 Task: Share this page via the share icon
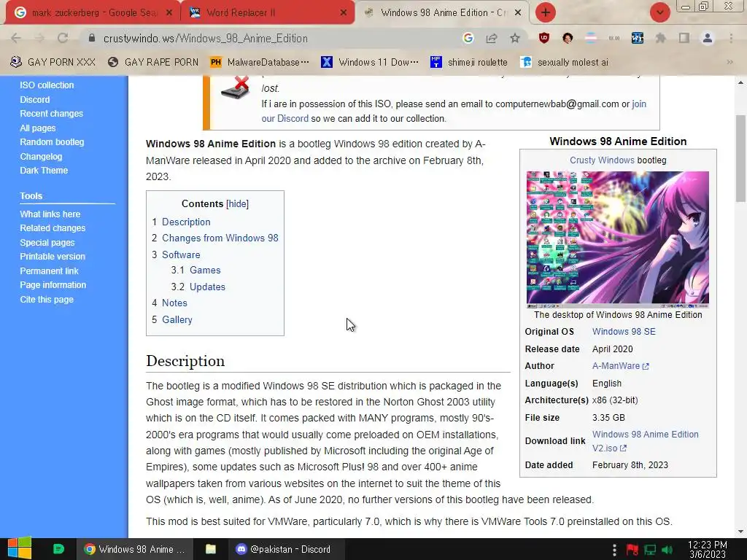coord(491,38)
